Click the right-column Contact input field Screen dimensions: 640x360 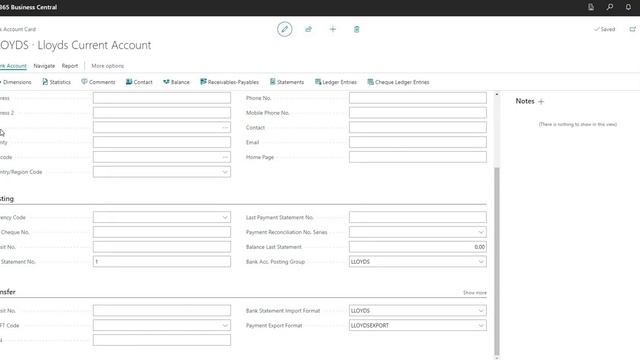pos(418,127)
